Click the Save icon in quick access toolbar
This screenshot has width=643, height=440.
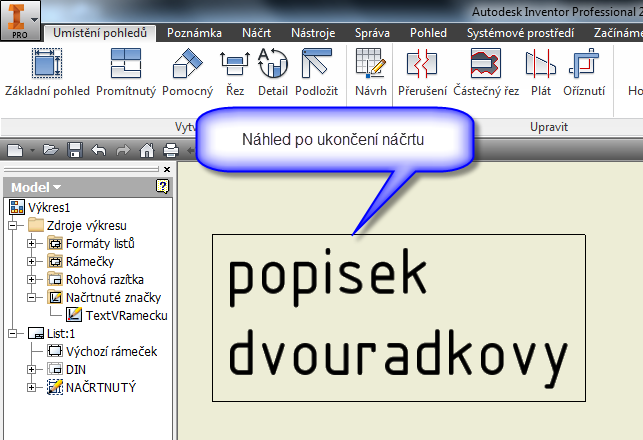(x=77, y=151)
